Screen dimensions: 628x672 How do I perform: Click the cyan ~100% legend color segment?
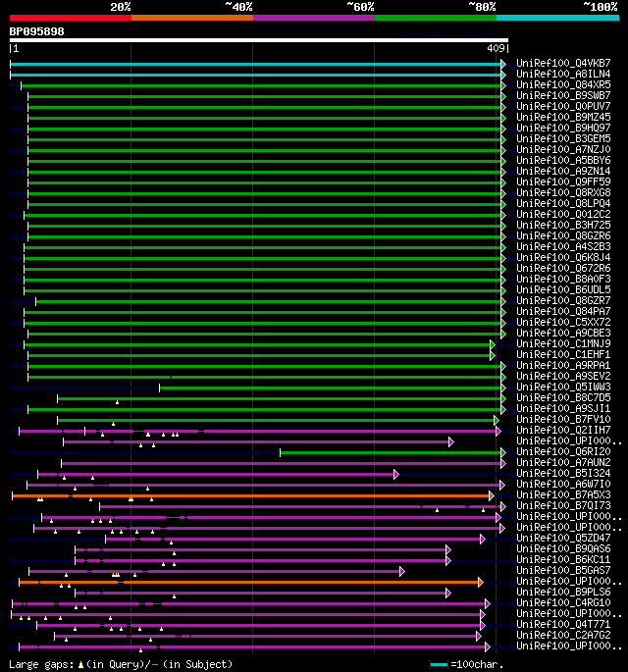557,18
